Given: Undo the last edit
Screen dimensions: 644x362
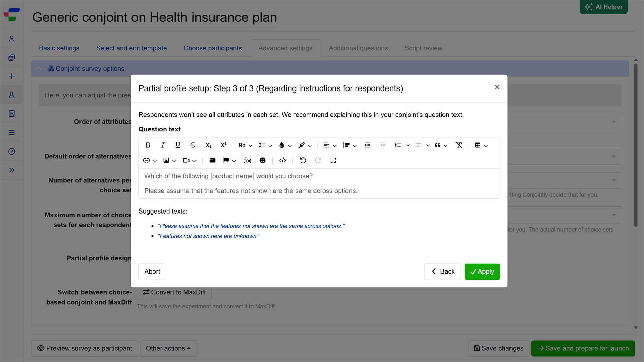Looking at the screenshot, I should (x=303, y=160).
